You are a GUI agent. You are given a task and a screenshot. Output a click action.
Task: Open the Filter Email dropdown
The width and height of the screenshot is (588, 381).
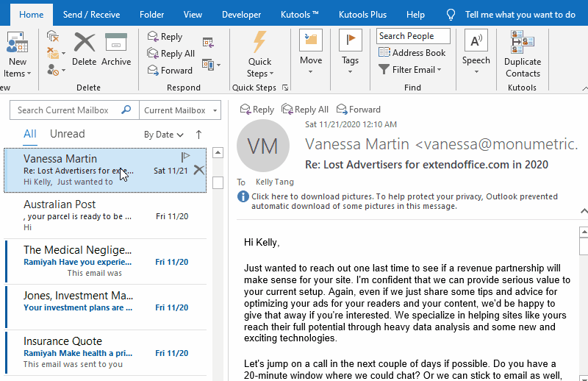pos(409,69)
